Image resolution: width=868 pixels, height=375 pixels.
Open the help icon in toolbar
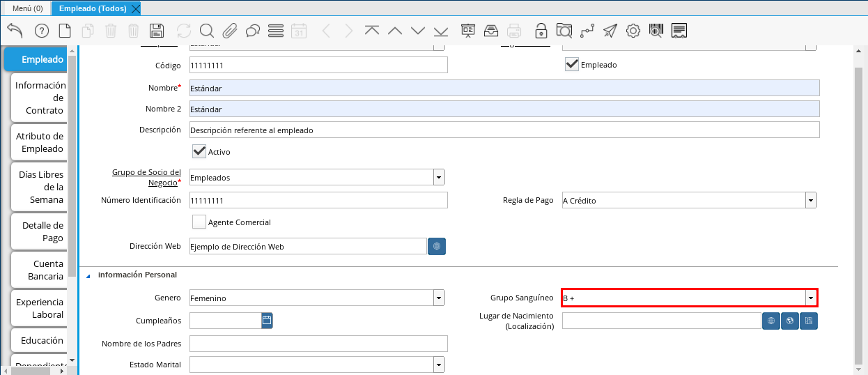pyautogui.click(x=41, y=31)
